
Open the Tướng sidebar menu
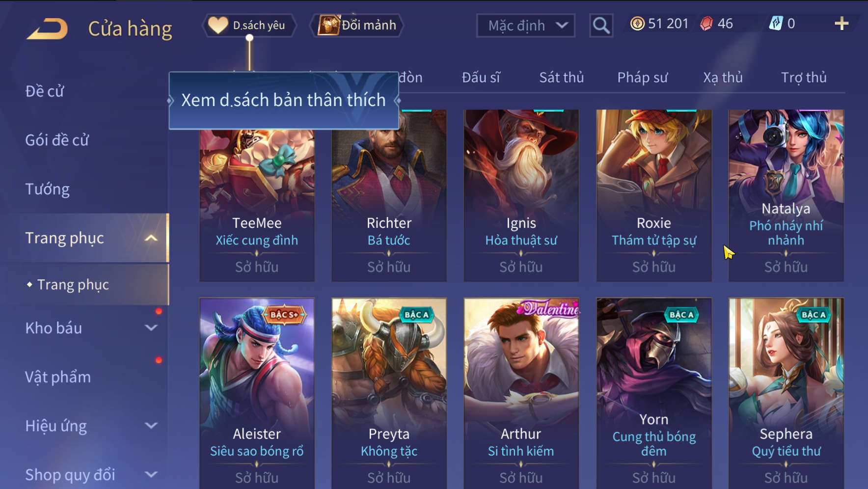coord(48,189)
